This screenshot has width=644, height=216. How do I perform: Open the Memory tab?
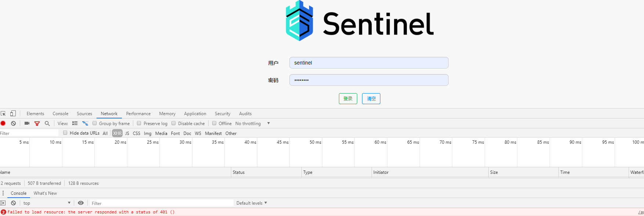pos(167,114)
